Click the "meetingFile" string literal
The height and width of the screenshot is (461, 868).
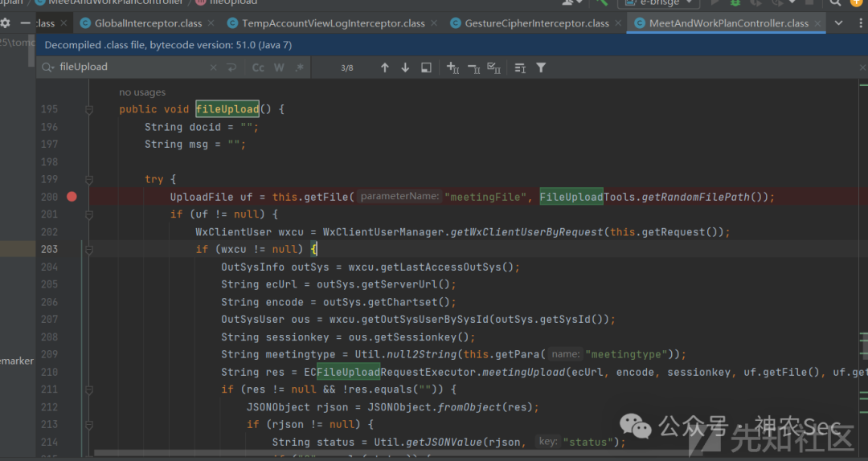click(x=485, y=197)
